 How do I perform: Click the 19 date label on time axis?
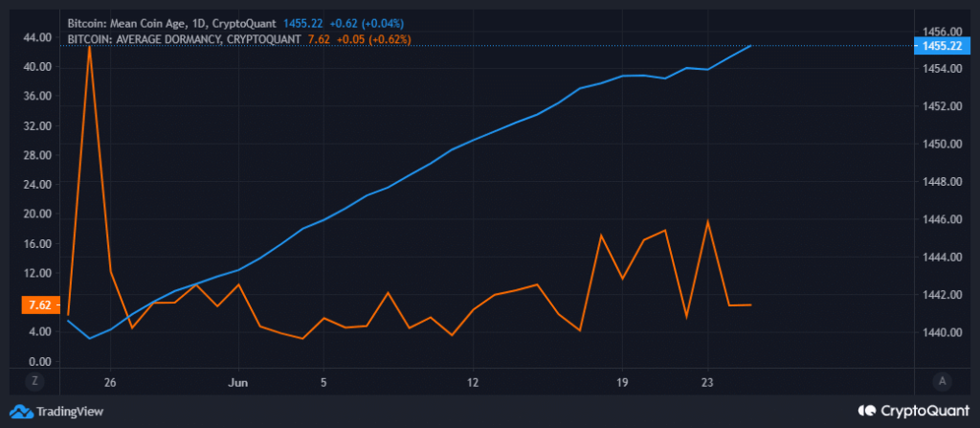[622, 380]
